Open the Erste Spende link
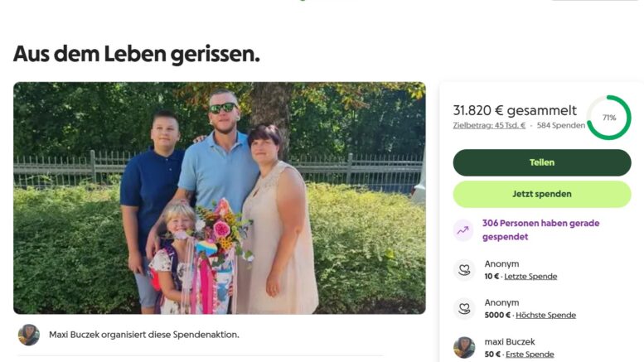The width and height of the screenshot is (644, 362). click(530, 355)
